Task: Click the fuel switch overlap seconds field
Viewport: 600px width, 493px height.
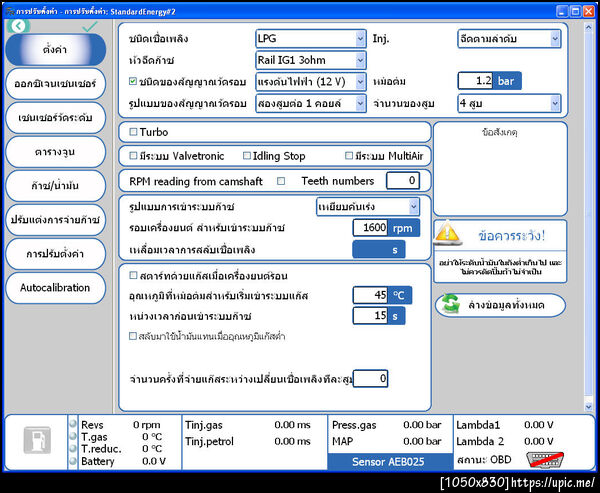Action: click(378, 250)
